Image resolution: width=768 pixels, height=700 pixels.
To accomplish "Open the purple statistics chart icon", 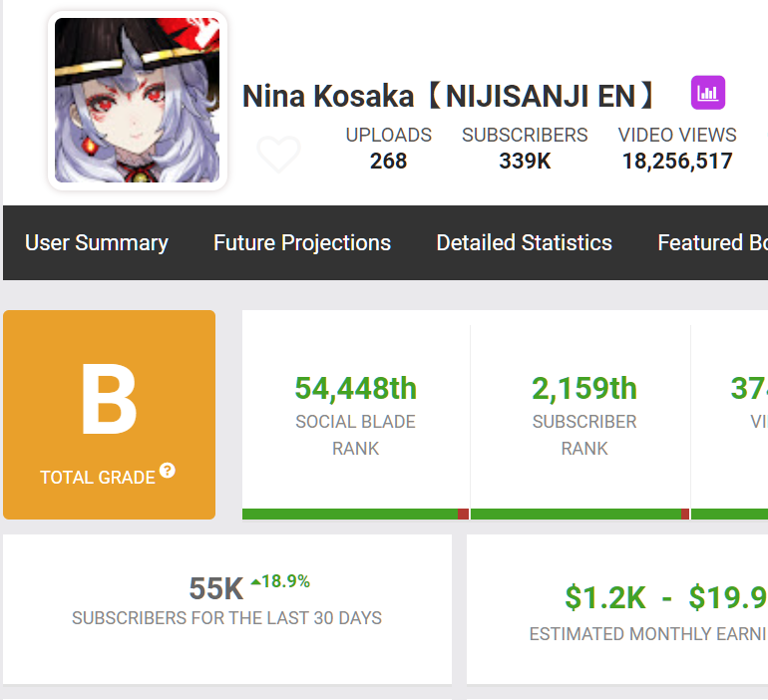I will pyautogui.click(x=707, y=94).
